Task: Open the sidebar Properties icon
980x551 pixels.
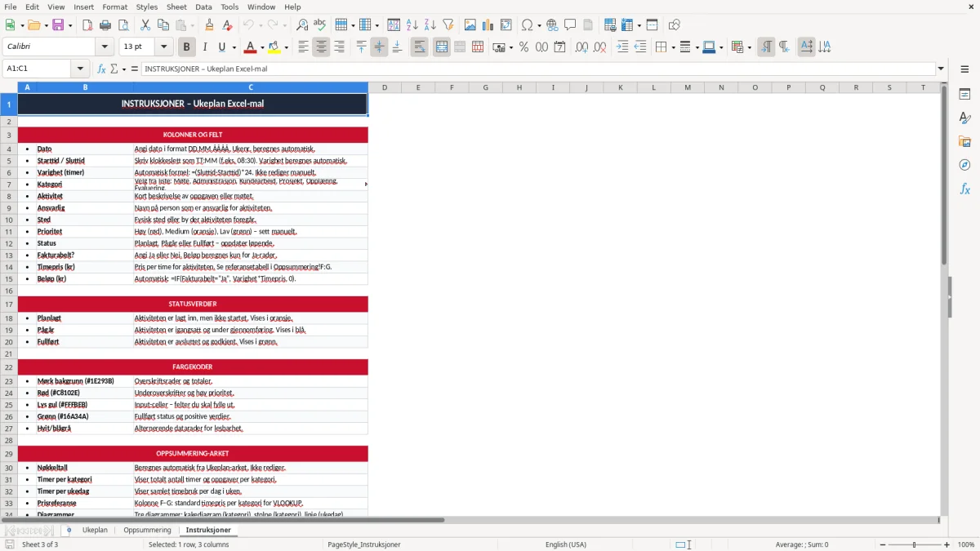Action: tap(964, 94)
